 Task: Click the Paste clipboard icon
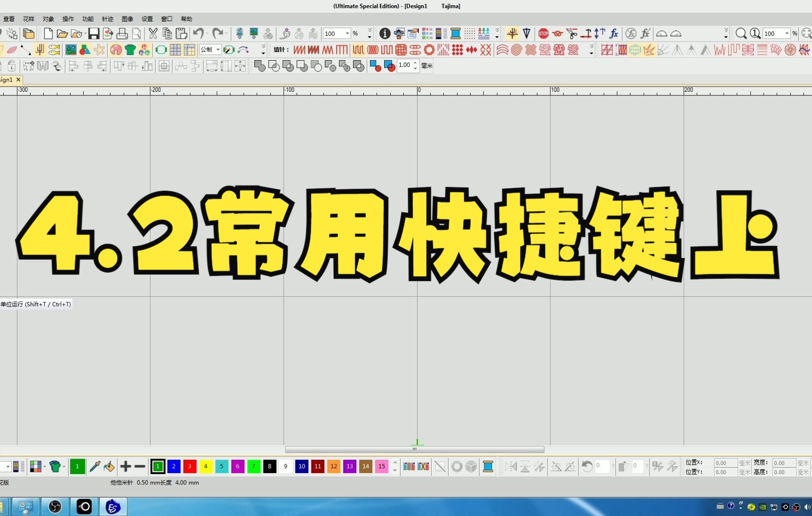pyautogui.click(x=181, y=33)
